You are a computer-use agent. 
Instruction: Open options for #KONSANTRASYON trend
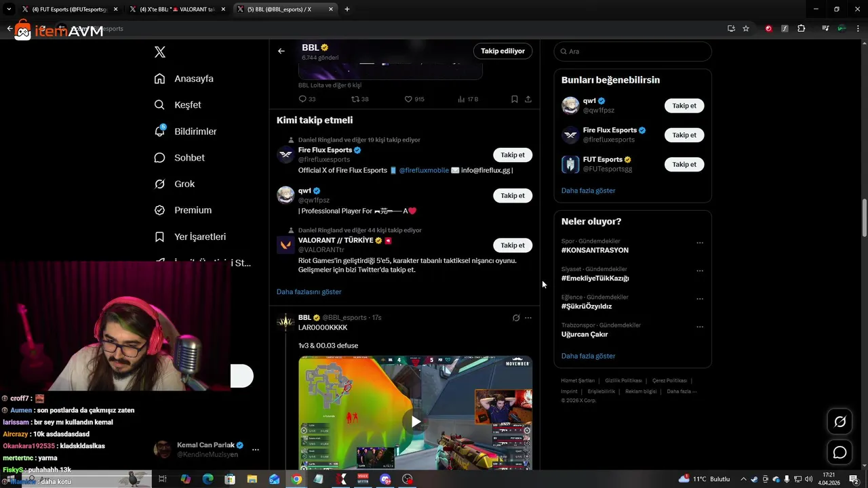(700, 243)
